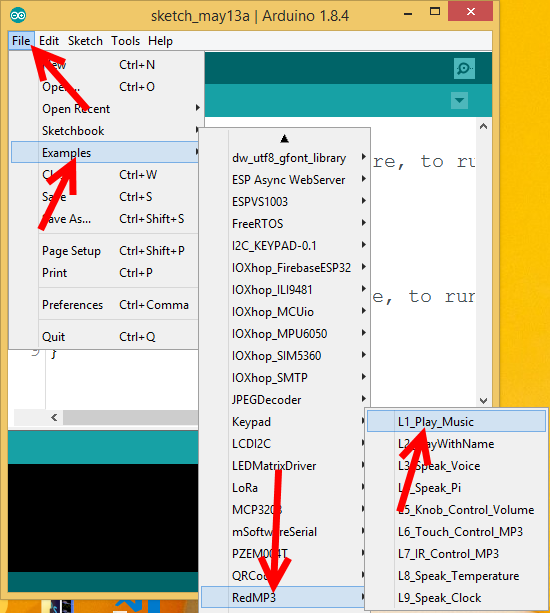Open the Edit menu
The height and width of the screenshot is (613, 550).
[x=49, y=41]
